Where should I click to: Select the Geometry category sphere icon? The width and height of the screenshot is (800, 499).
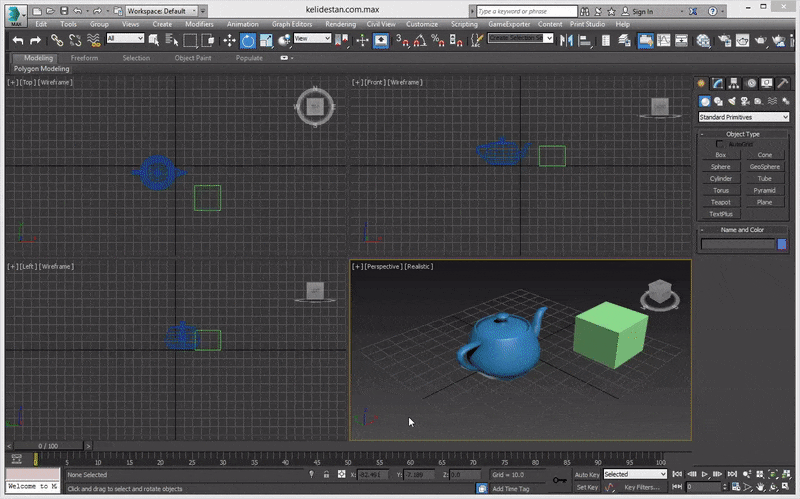(705, 102)
